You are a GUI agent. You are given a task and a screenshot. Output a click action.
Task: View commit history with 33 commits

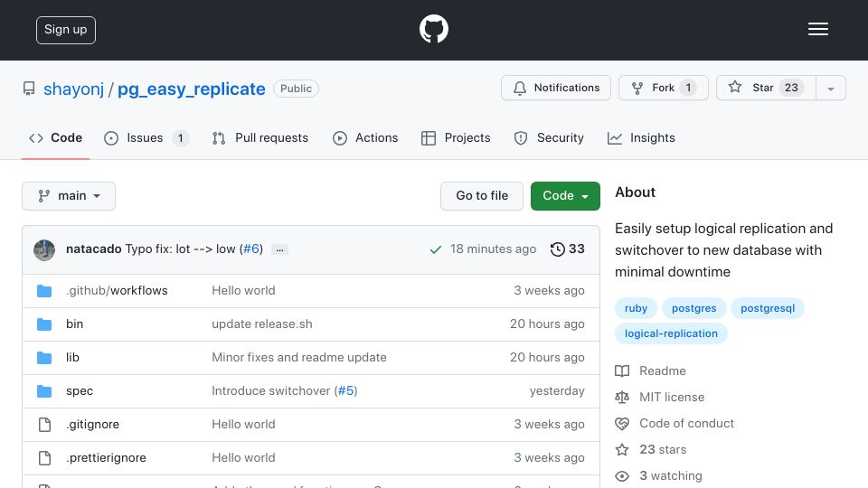568,249
